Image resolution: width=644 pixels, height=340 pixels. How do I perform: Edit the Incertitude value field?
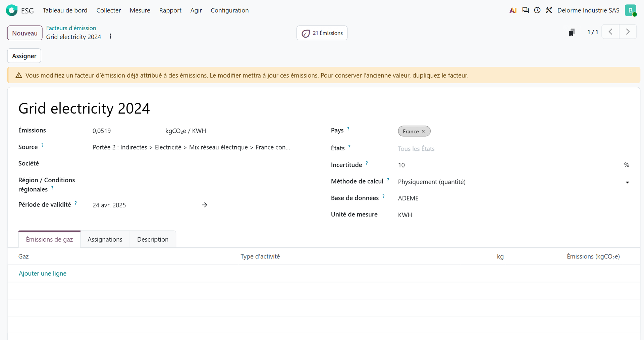508,165
